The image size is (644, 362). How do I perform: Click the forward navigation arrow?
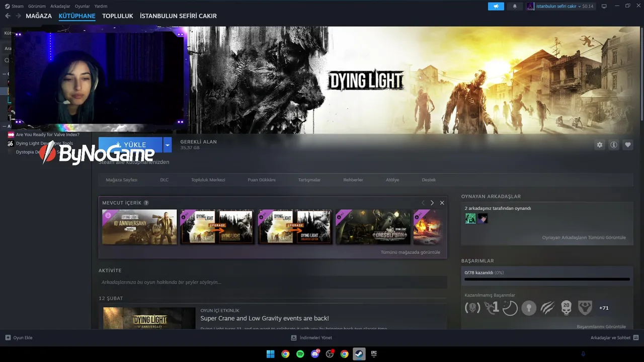pos(18,16)
